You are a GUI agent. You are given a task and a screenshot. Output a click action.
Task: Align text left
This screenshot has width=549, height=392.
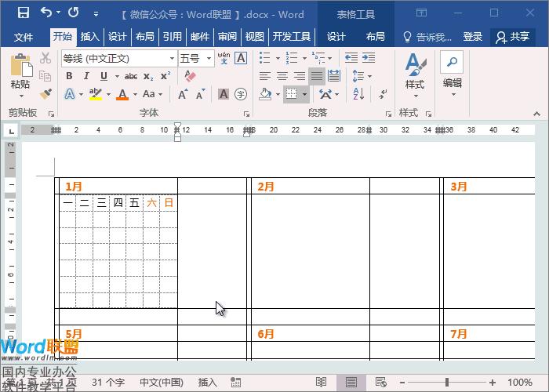[265, 75]
